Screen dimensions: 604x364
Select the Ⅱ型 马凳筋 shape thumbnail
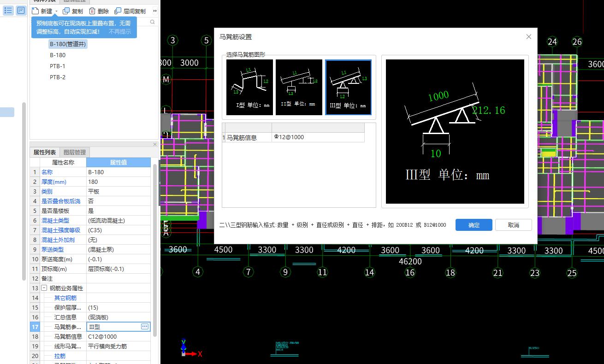tap(299, 87)
